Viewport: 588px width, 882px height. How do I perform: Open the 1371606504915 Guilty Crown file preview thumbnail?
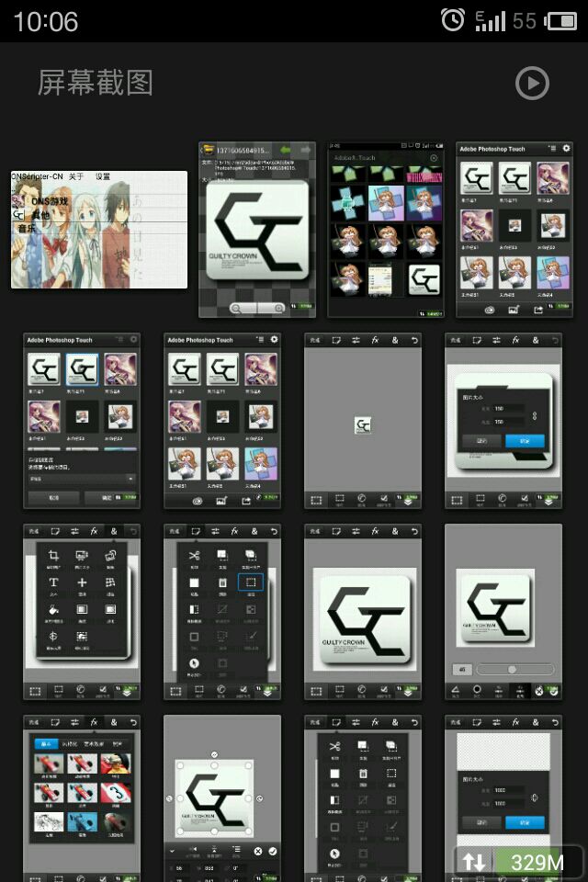pyautogui.click(x=257, y=230)
